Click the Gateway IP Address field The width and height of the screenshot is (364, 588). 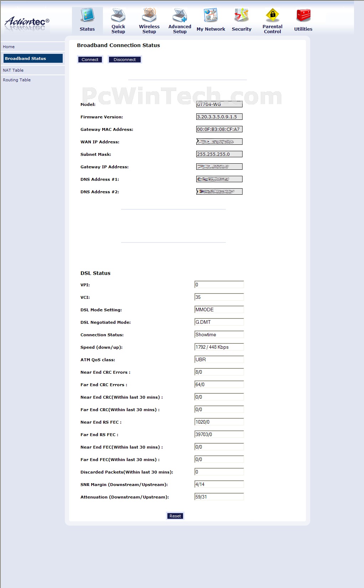[x=219, y=167]
